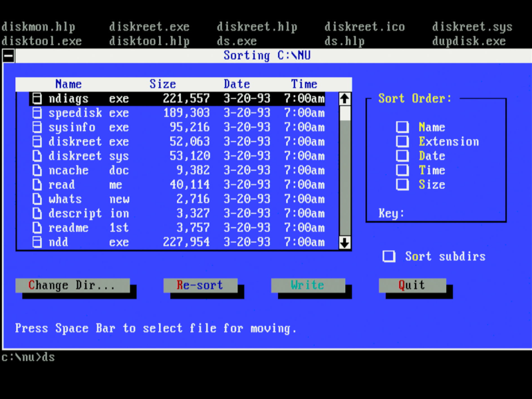
Task: Check the Date sort order box
Action: (x=402, y=156)
